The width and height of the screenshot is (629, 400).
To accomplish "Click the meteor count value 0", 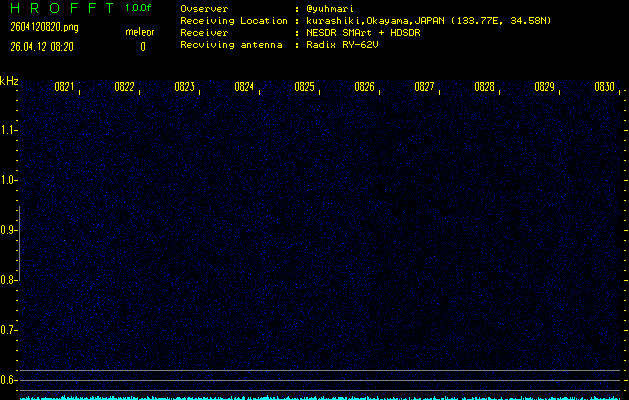I will pos(142,46).
